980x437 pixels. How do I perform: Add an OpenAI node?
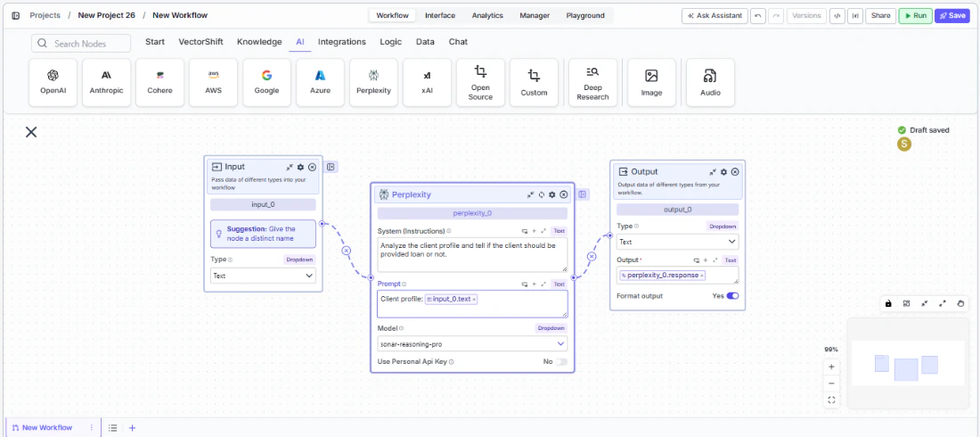(53, 83)
